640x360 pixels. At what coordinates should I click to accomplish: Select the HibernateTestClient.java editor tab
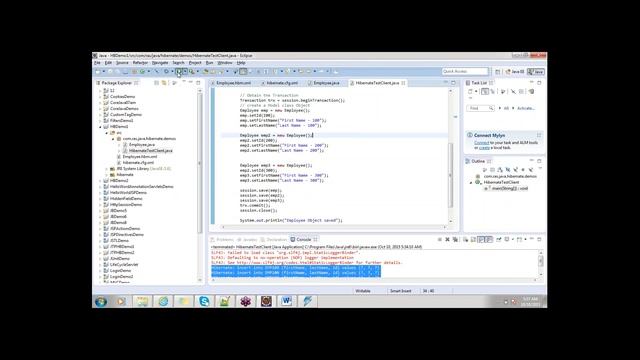[x=377, y=83]
